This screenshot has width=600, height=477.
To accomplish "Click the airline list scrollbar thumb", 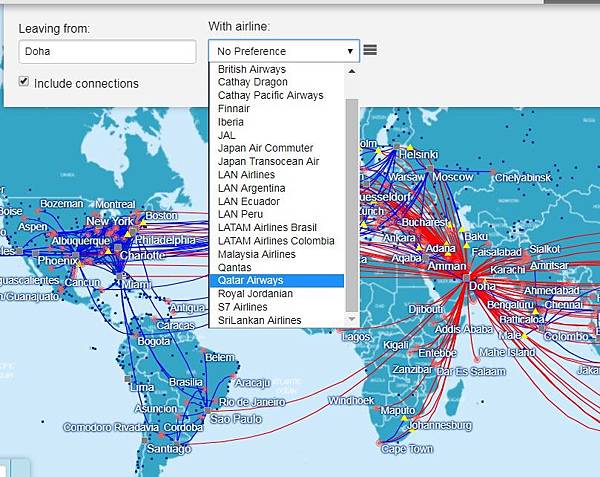I will pyautogui.click(x=352, y=205).
